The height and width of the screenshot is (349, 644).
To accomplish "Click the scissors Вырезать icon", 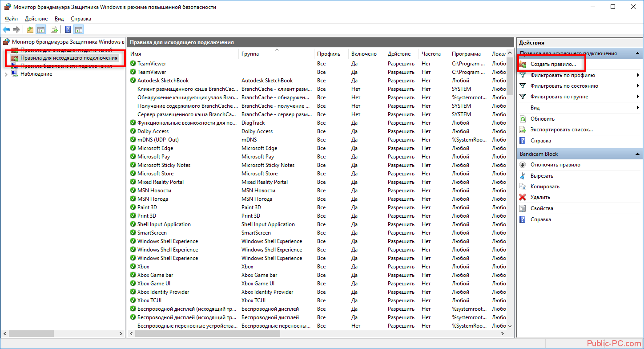I will [523, 176].
